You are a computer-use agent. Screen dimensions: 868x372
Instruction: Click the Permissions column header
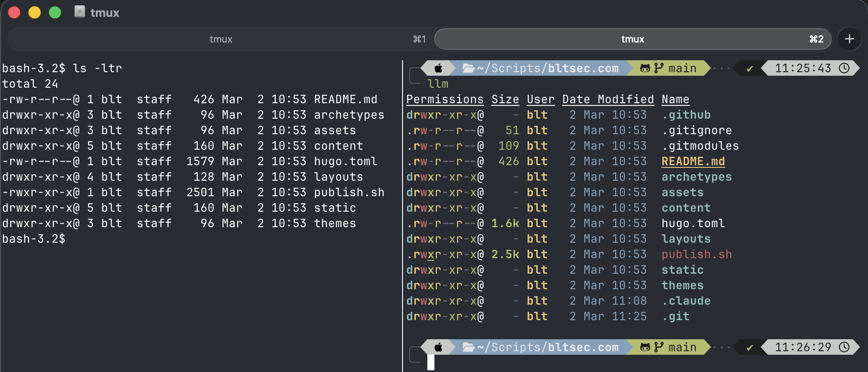[445, 100]
